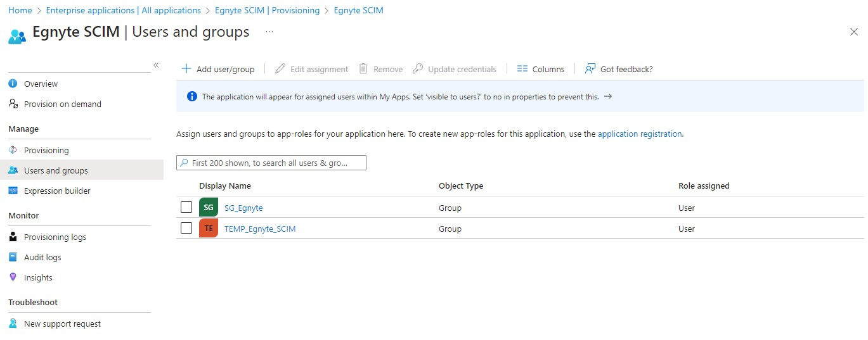The width and height of the screenshot is (868, 340).
Task: Click the Insights lightbulb icon
Action: point(13,277)
